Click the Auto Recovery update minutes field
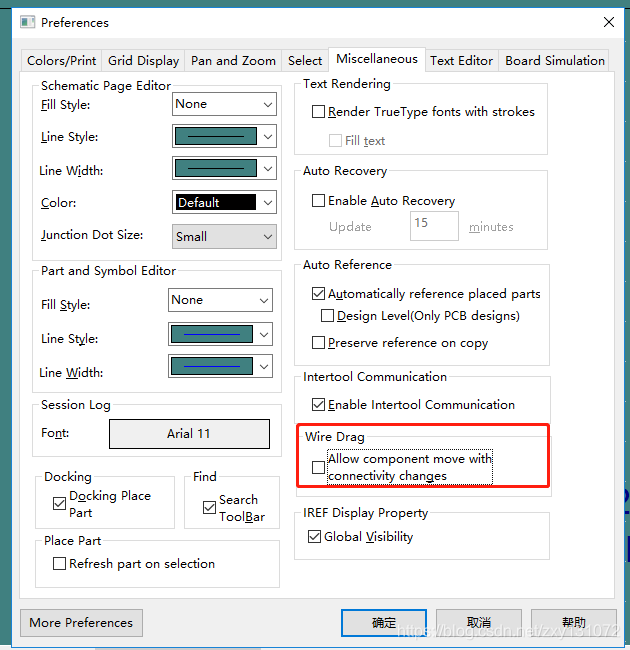630x650 pixels. click(434, 226)
